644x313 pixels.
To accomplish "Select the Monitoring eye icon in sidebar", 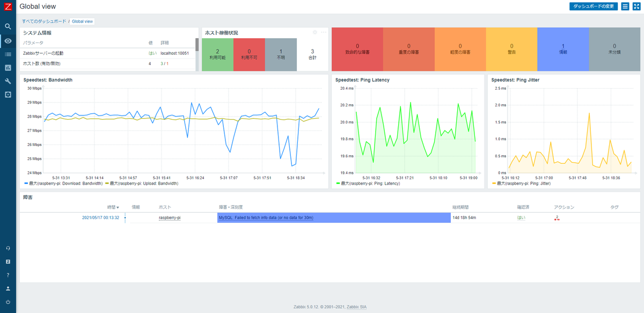I will (8, 41).
